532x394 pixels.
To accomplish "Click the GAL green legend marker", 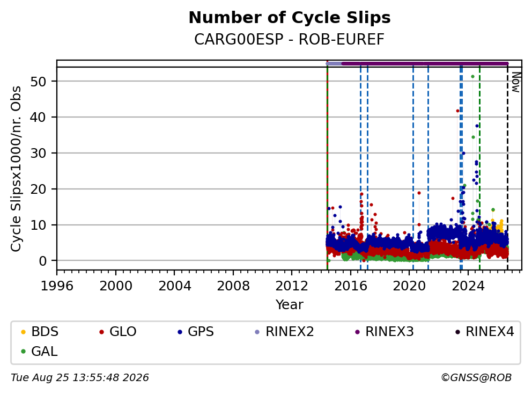I will 24,352.
